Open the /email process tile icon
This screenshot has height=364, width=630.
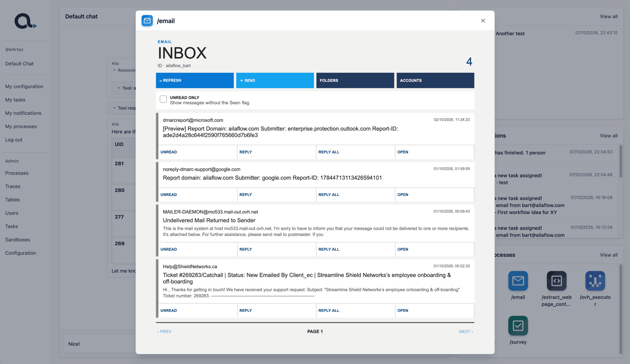(518, 281)
